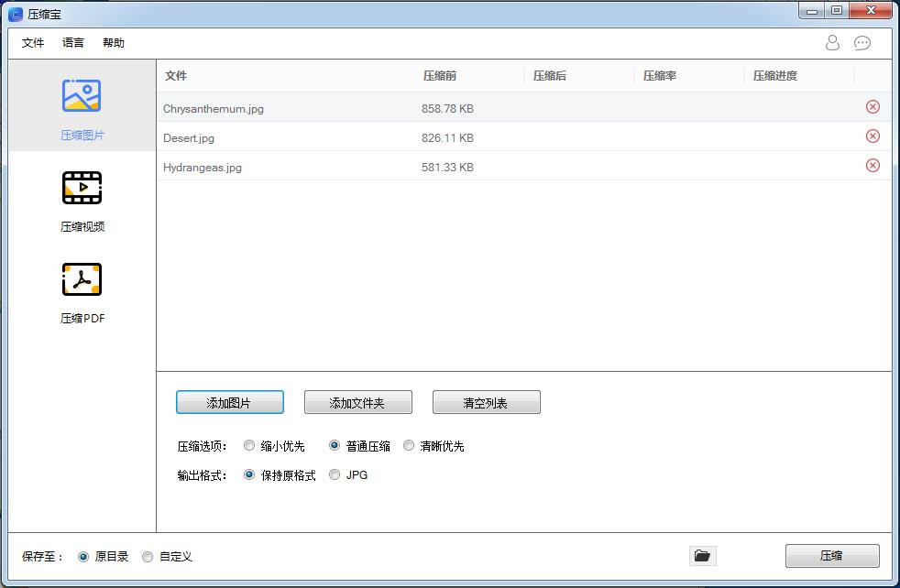Maximize the 压缩宝 window
This screenshot has height=588, width=900.
(x=837, y=10)
